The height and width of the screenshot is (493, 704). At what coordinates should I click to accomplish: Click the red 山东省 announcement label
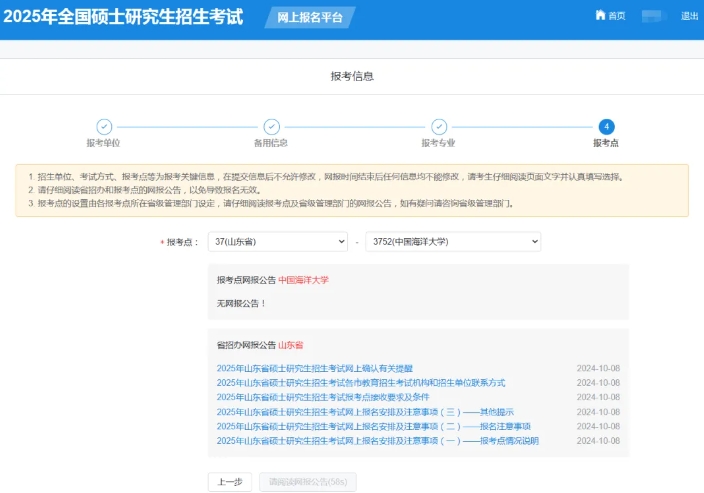click(291, 345)
